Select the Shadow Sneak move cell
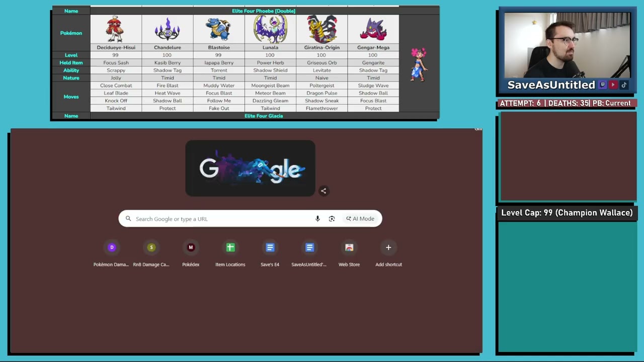This screenshot has height=362, width=644. click(322, 101)
